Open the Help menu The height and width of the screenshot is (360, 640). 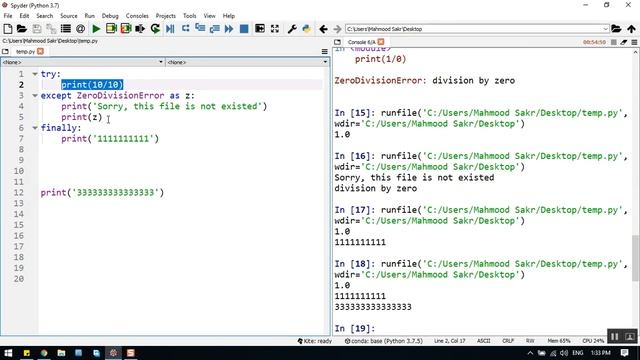click(x=229, y=16)
